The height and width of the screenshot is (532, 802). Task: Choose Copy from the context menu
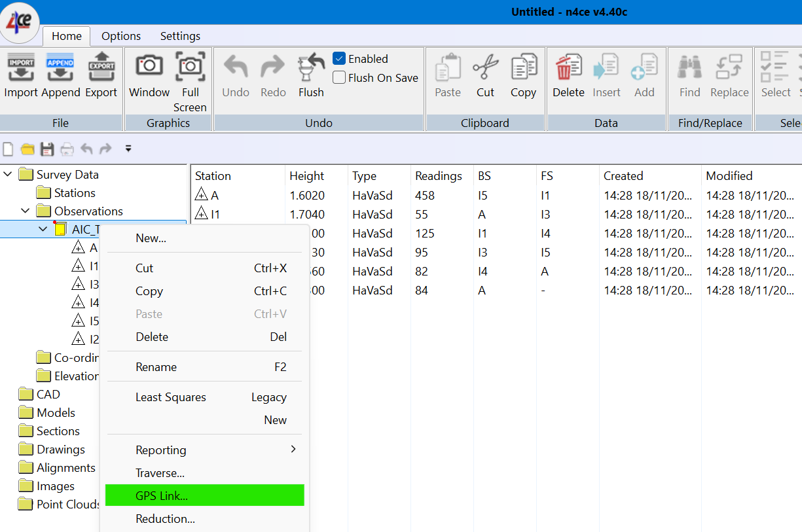[x=205, y=291]
